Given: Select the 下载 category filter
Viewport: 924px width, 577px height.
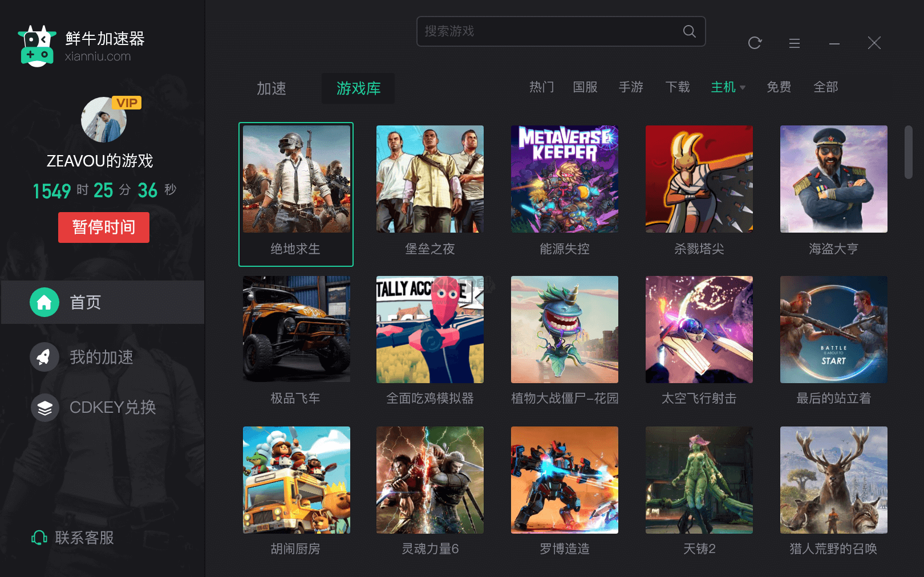Looking at the screenshot, I should [x=678, y=87].
